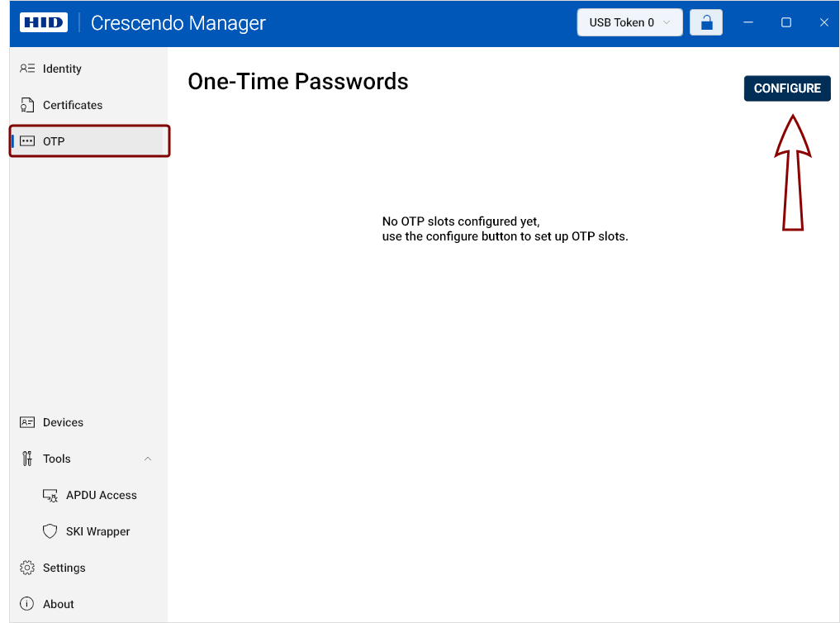This screenshot has width=840, height=623.
Task: Click the Devices card icon
Action: pos(26,422)
